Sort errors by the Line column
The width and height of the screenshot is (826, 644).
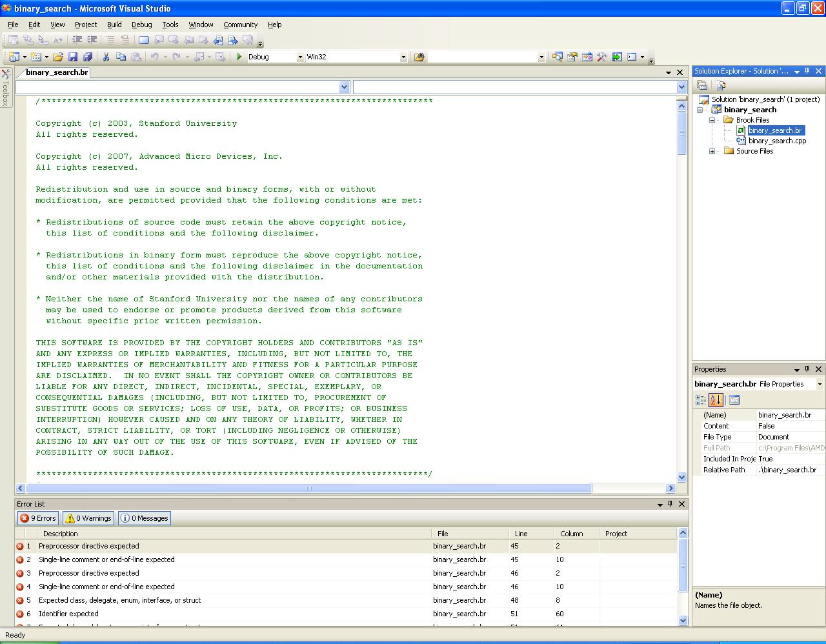click(x=532, y=534)
